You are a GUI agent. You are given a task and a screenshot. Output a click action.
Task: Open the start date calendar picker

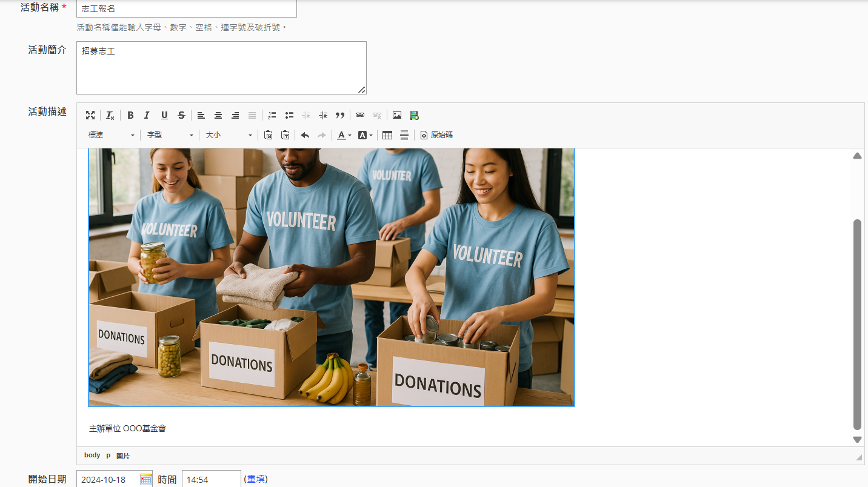click(146, 479)
